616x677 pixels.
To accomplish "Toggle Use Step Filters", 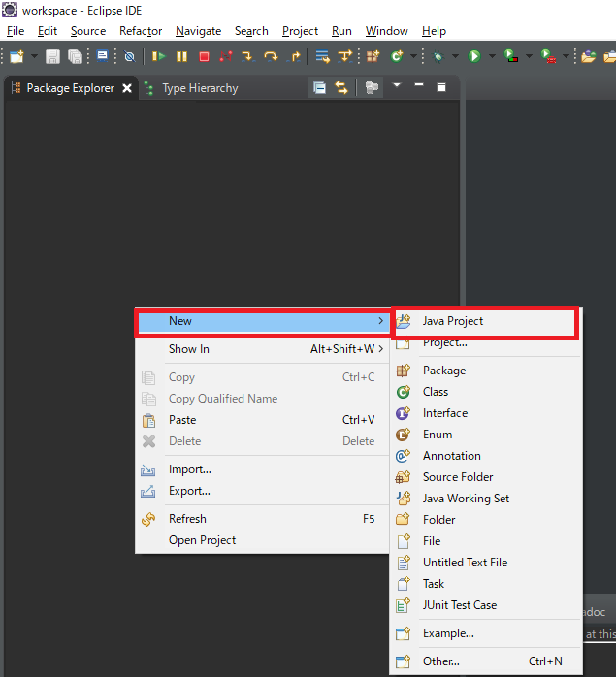I will [345, 56].
